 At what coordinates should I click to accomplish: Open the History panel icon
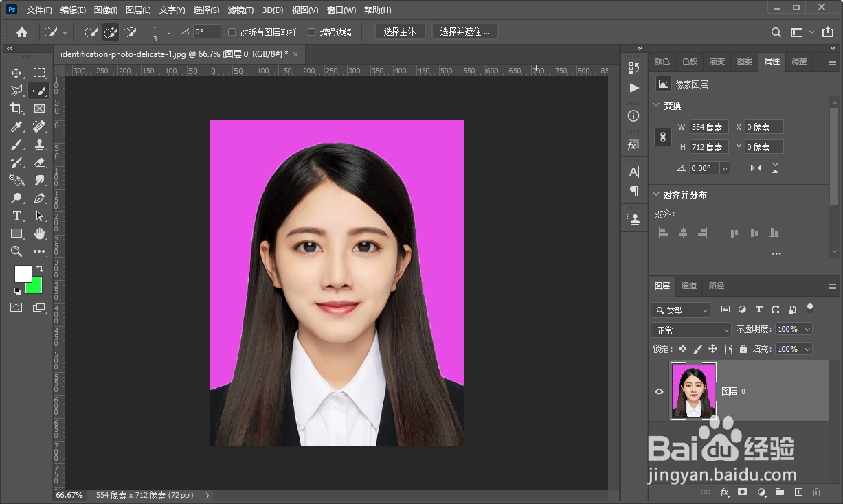click(633, 67)
